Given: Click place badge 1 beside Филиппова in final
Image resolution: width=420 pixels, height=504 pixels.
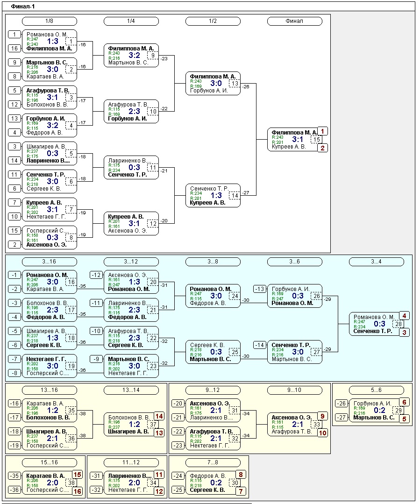Looking at the screenshot, I should [323, 131].
